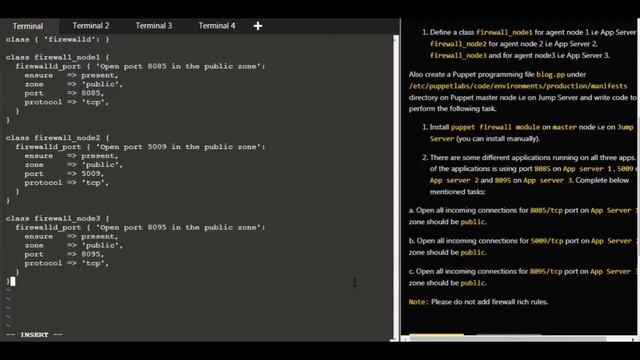The image size is (640, 360).
Task: Add a new terminal with plus icon
Action: coord(258,26)
